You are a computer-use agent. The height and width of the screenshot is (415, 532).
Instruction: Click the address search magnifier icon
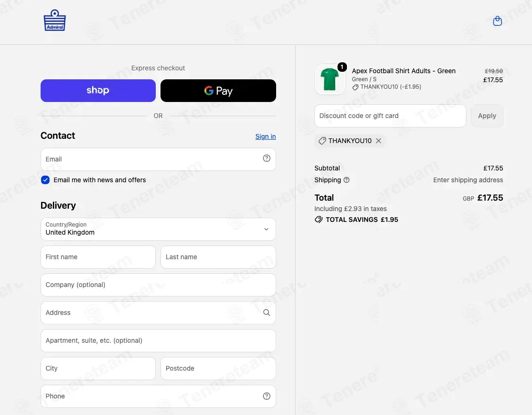267,313
